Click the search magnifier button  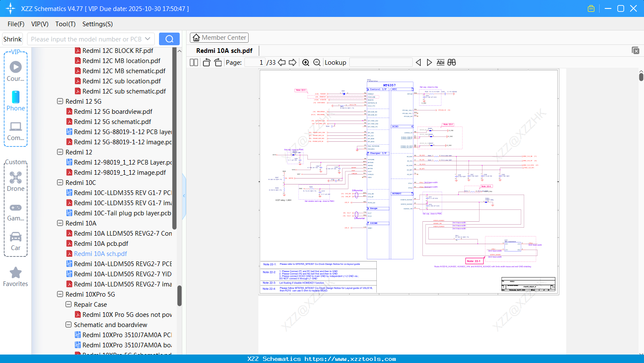169,39
